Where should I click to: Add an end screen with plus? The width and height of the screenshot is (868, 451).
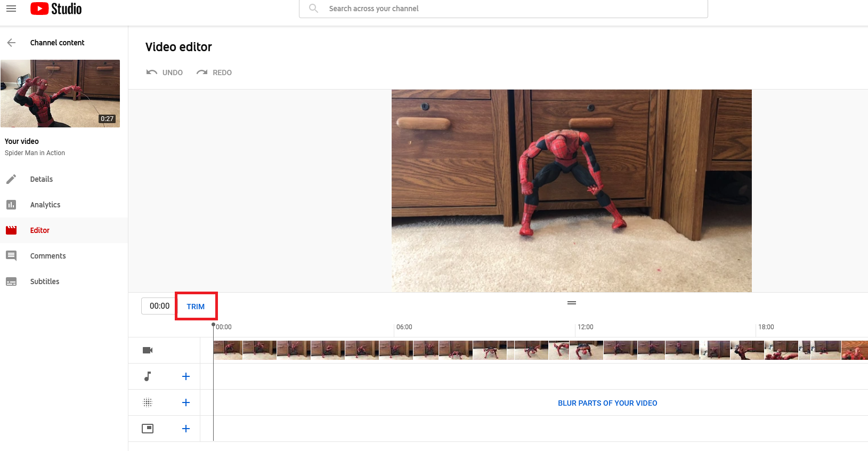coord(186,429)
